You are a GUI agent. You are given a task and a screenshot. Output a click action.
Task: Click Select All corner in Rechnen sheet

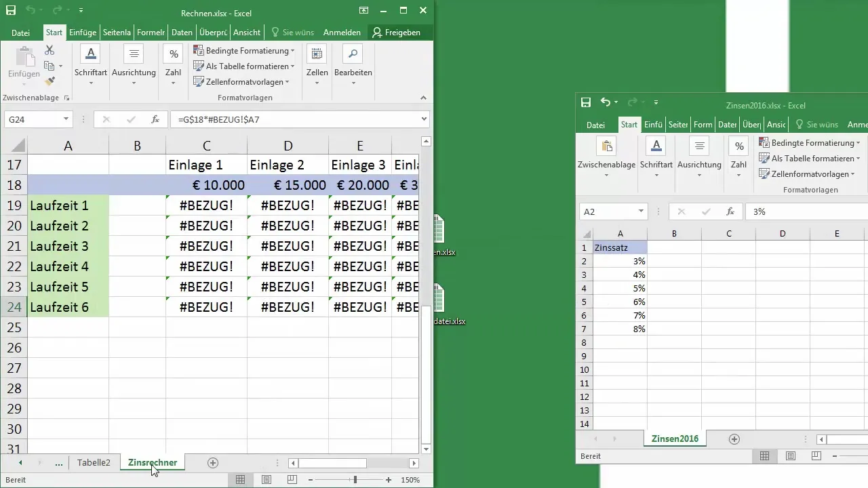[14, 145]
